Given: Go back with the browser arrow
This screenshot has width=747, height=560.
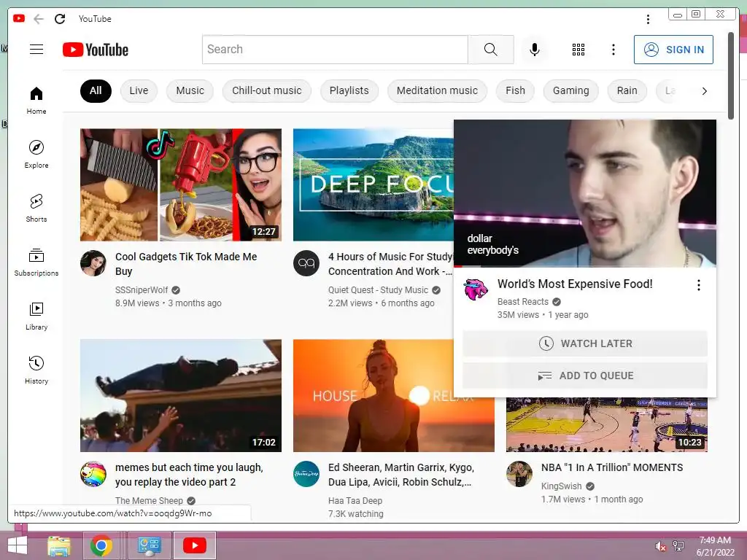Looking at the screenshot, I should (x=39, y=19).
